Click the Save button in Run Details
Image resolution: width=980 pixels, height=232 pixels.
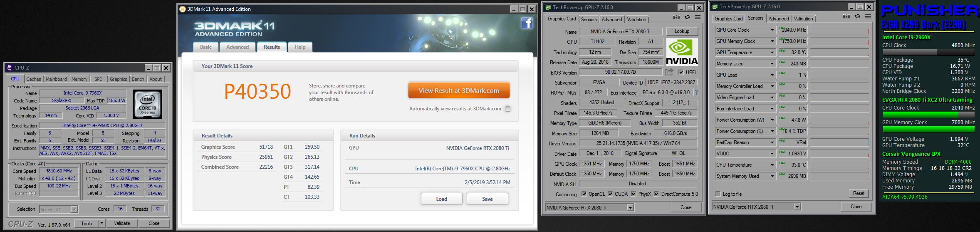coord(487,199)
